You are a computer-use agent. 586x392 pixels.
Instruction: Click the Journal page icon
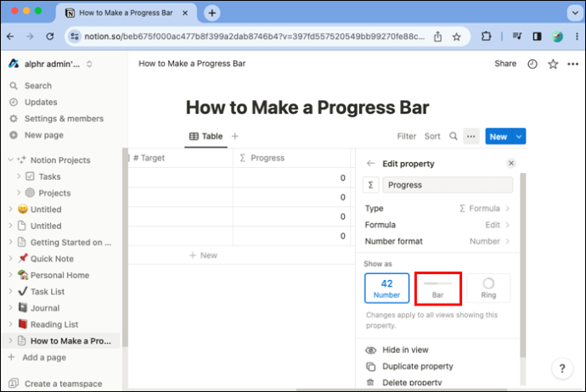[x=23, y=308]
